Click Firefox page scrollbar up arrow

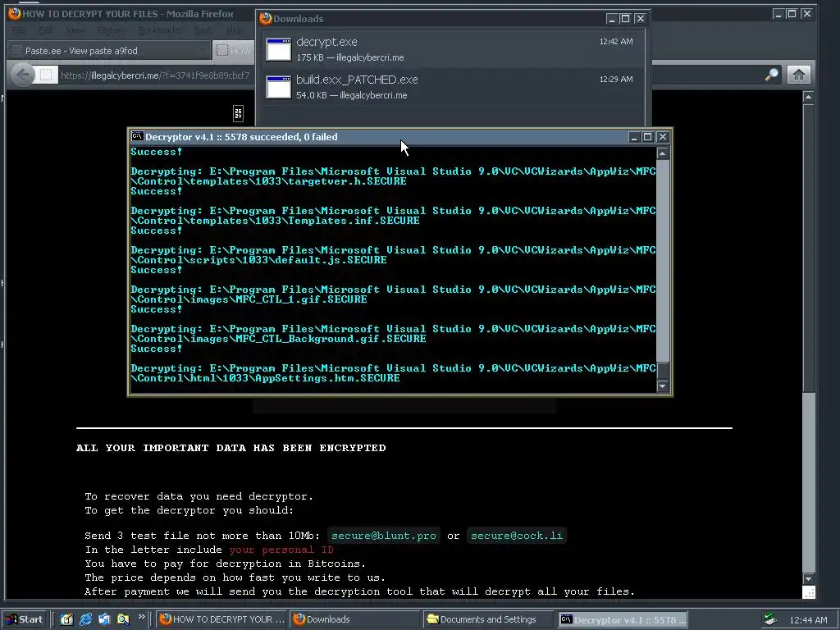pyautogui.click(x=808, y=97)
